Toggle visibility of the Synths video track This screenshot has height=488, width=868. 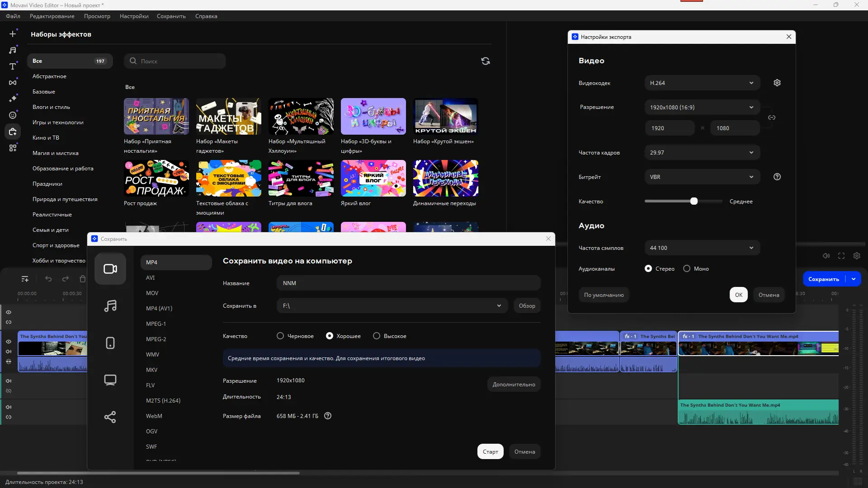click(x=9, y=342)
